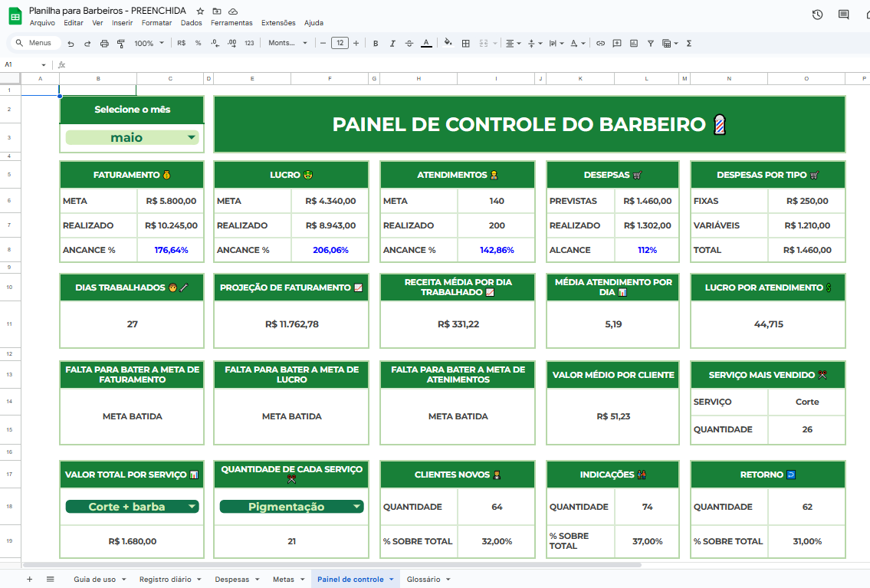Select the Paint format tool
Screen dimensions: 870x588
(120, 44)
